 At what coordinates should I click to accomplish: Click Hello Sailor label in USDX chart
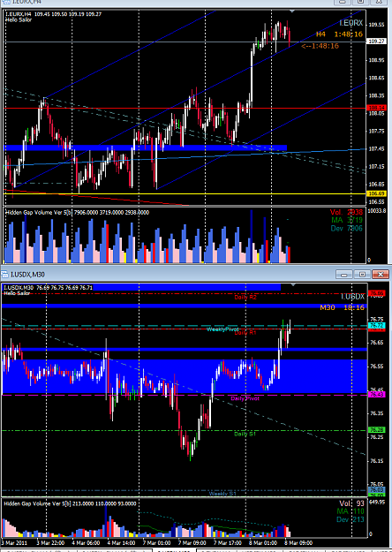pos(17,293)
